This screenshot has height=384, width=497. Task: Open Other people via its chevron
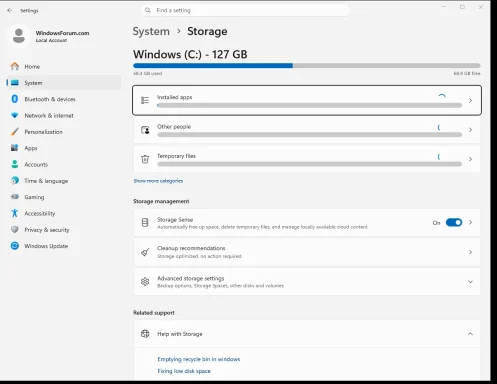coord(470,130)
